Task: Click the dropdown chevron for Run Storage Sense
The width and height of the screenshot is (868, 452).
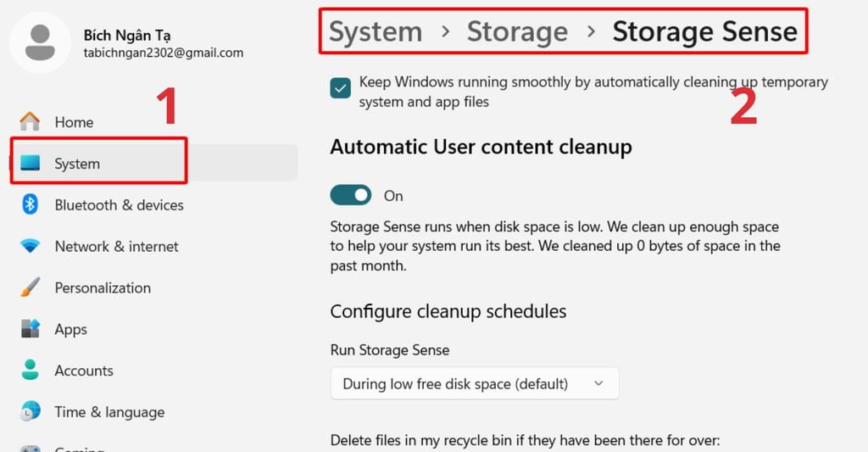Action: coord(598,383)
